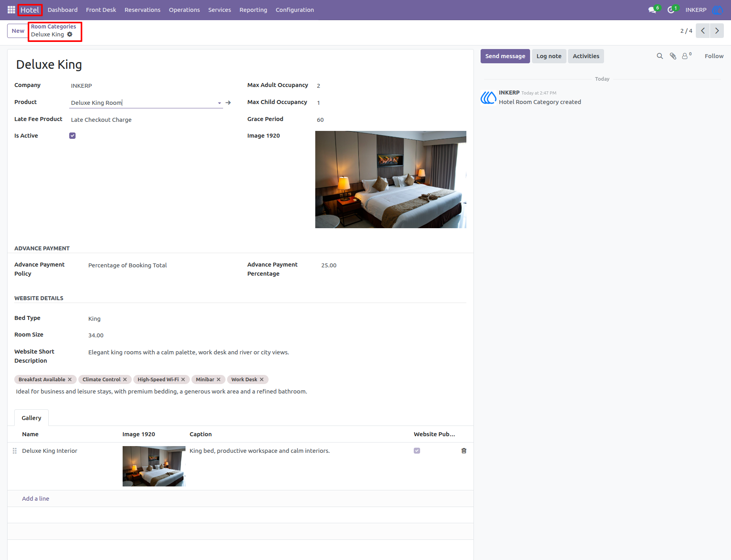This screenshot has width=731, height=560.
Task: Go to next record arrow
Action: click(717, 31)
